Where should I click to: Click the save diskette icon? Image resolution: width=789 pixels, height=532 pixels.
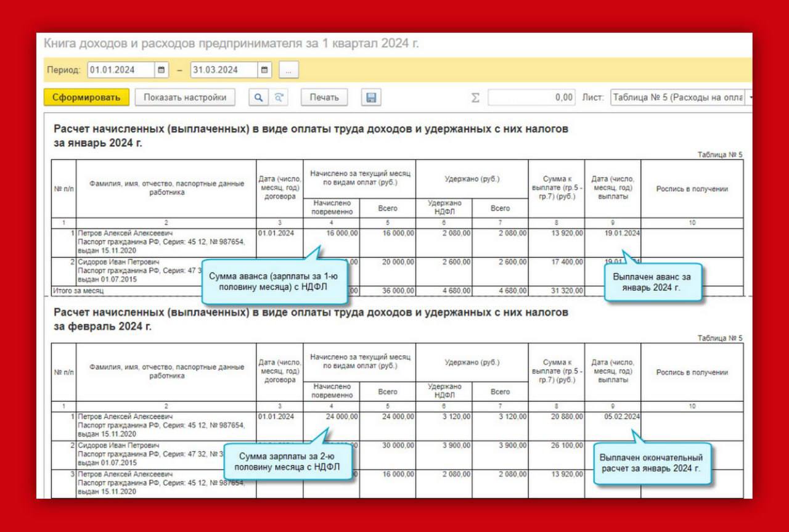(x=370, y=97)
